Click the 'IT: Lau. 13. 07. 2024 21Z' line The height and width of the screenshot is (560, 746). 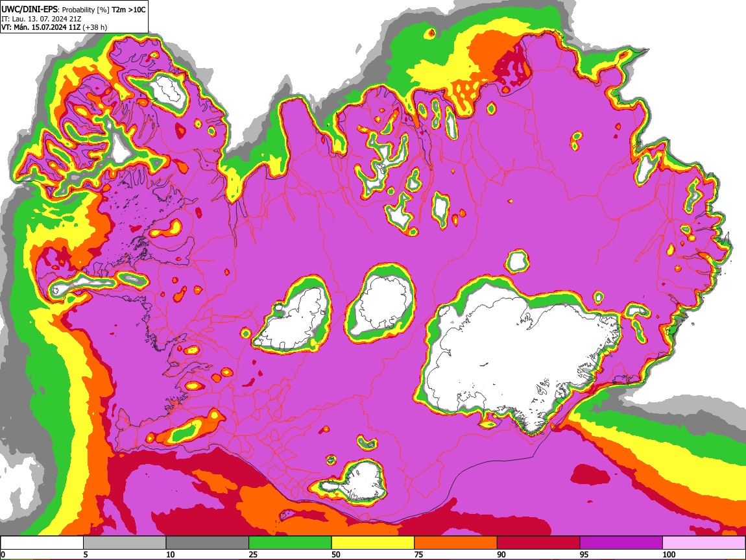click(41, 19)
